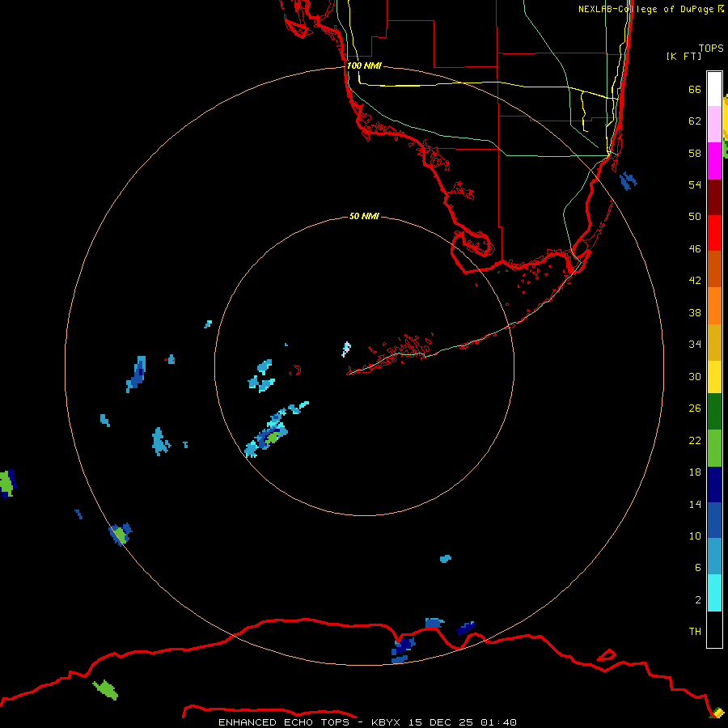Click the medium blue legend swatch
This screenshot has width=728, height=728.
point(714,520)
